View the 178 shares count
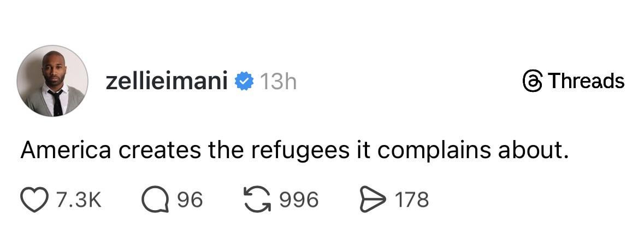This screenshot has height=226, width=644. [x=411, y=199]
